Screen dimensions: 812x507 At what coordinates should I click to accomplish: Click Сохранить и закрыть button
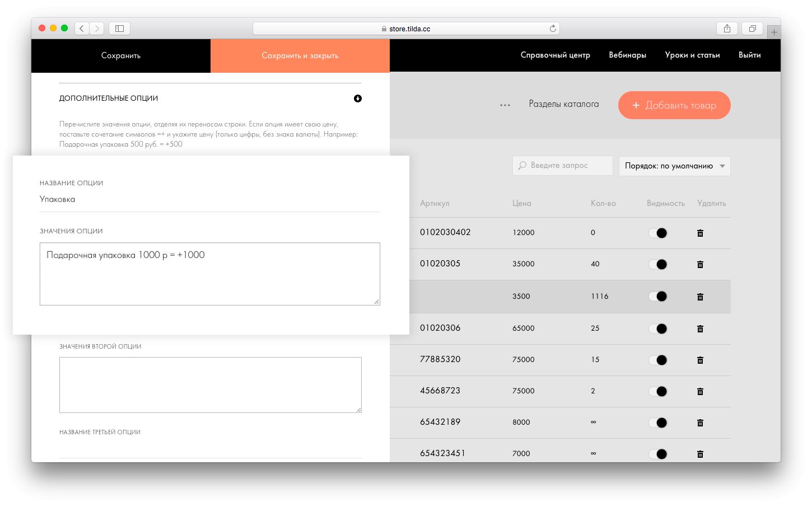coord(300,55)
